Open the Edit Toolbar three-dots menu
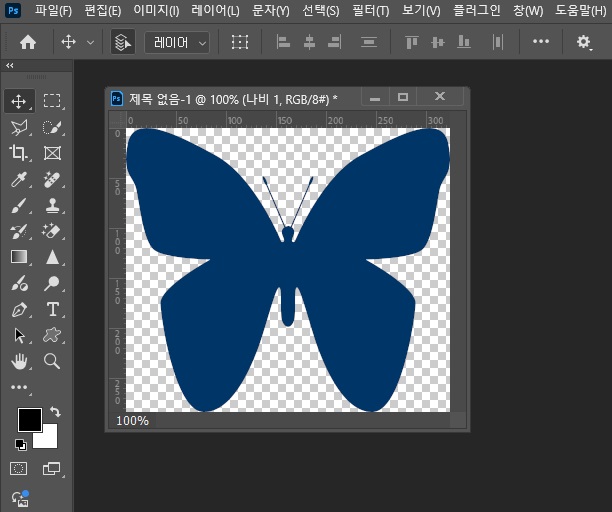 [19, 387]
